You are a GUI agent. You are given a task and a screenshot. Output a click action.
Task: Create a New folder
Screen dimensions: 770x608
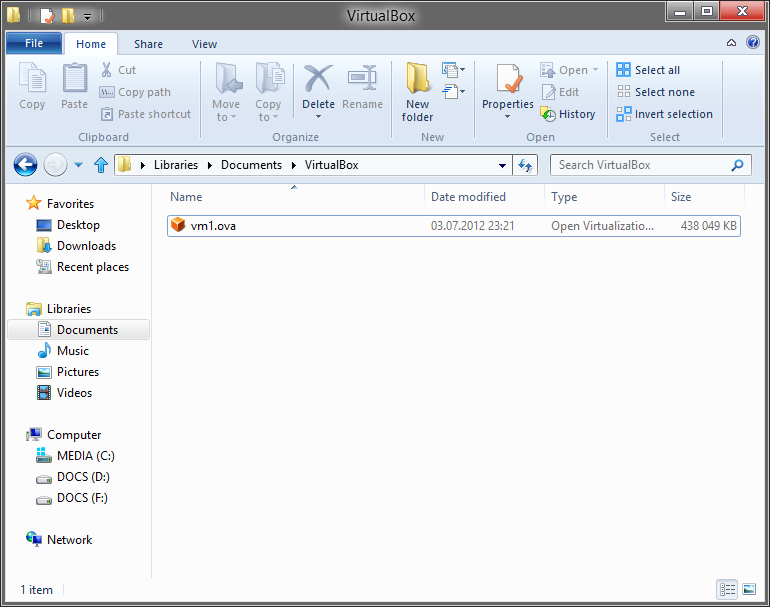417,92
